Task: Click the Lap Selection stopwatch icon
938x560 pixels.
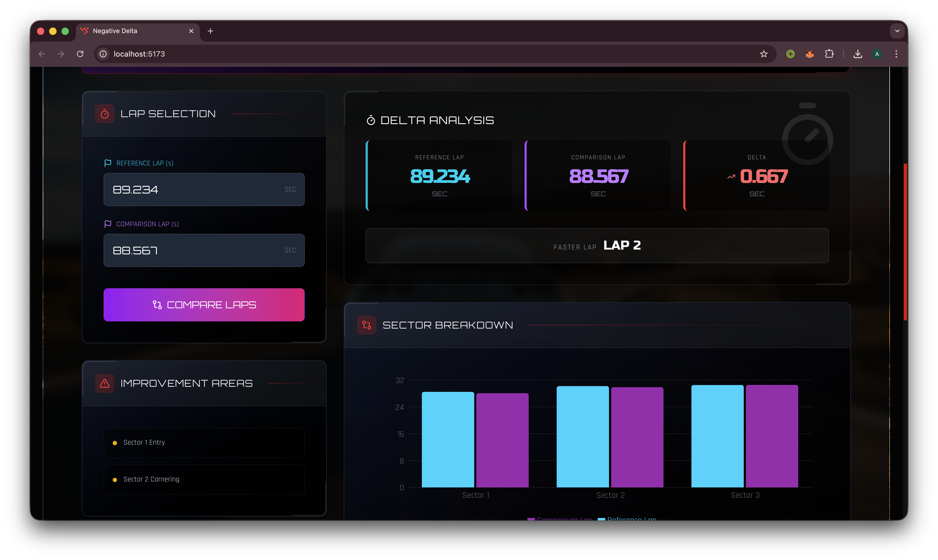Action: [104, 114]
